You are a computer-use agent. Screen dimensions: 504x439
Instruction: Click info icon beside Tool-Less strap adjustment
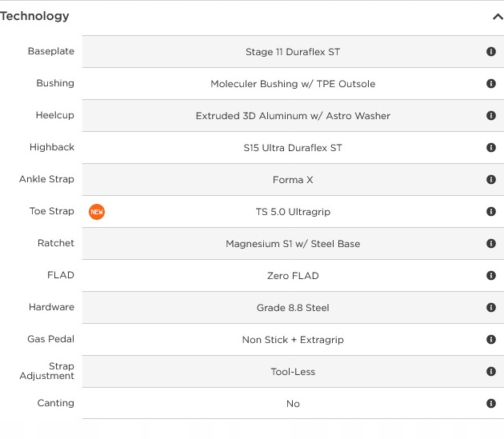(x=491, y=372)
